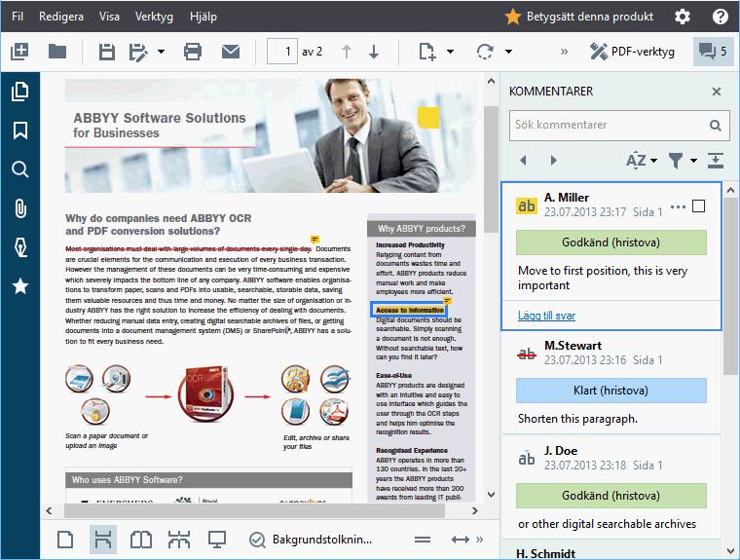Click the add page icon
Screen dimensions: 740x560
click(x=427, y=52)
